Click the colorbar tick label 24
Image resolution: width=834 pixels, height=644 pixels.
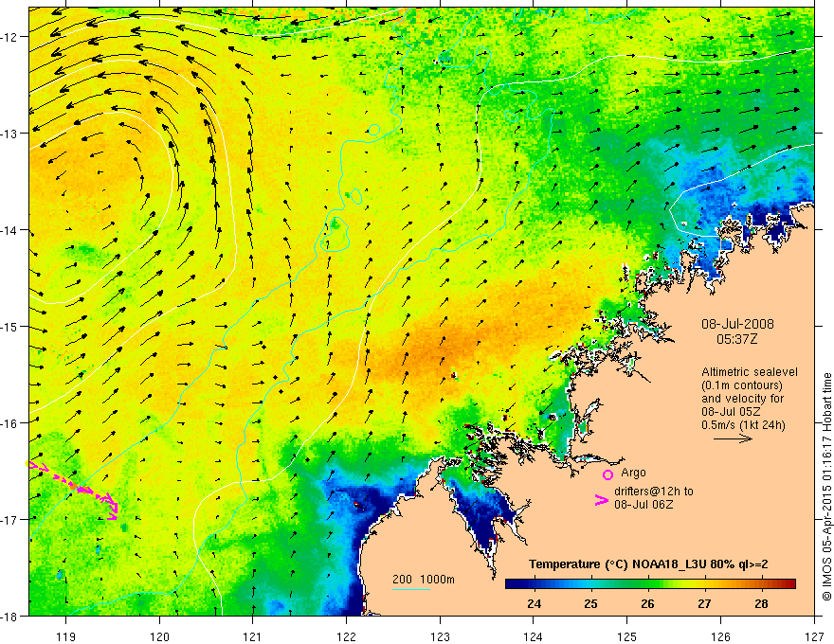click(534, 603)
